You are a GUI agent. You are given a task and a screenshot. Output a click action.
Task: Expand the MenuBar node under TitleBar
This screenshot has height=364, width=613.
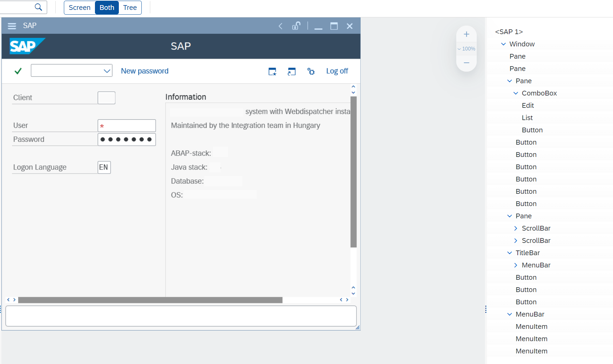pos(516,265)
